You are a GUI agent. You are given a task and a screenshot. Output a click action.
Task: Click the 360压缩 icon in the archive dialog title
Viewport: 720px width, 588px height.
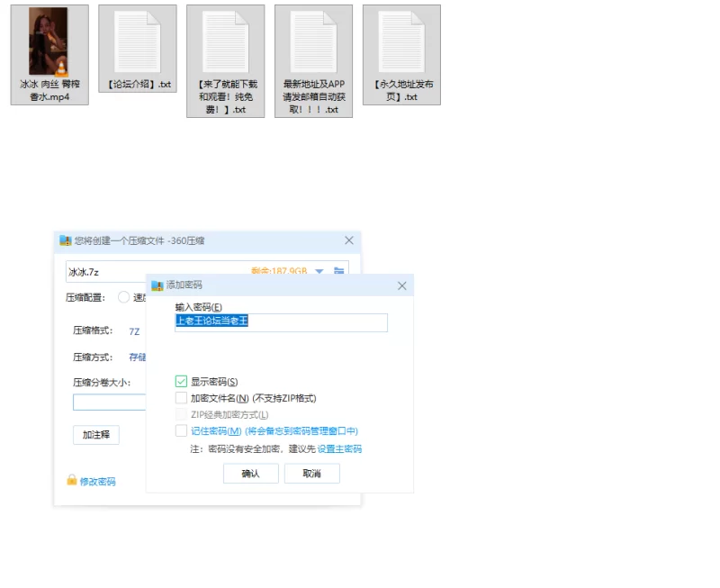(66, 240)
